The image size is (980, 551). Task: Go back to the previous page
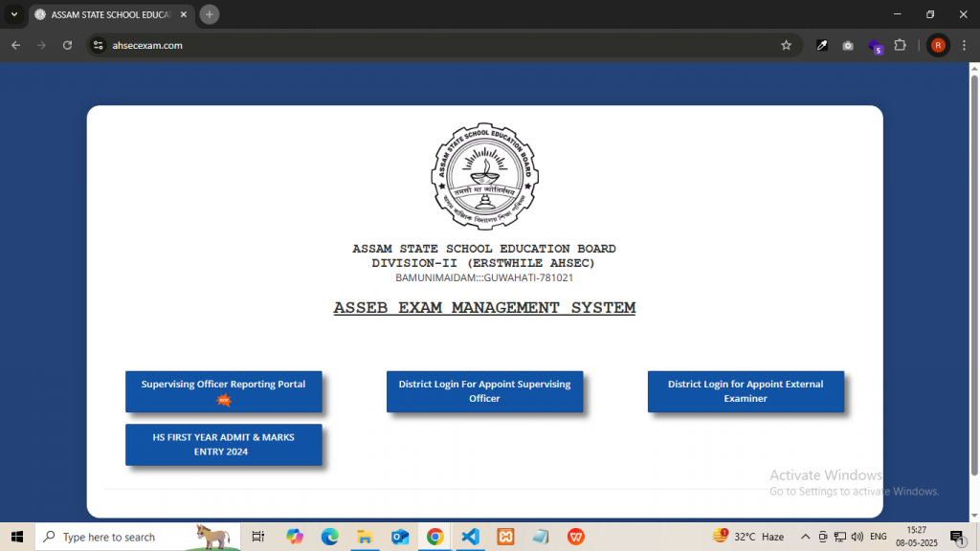tap(15, 45)
